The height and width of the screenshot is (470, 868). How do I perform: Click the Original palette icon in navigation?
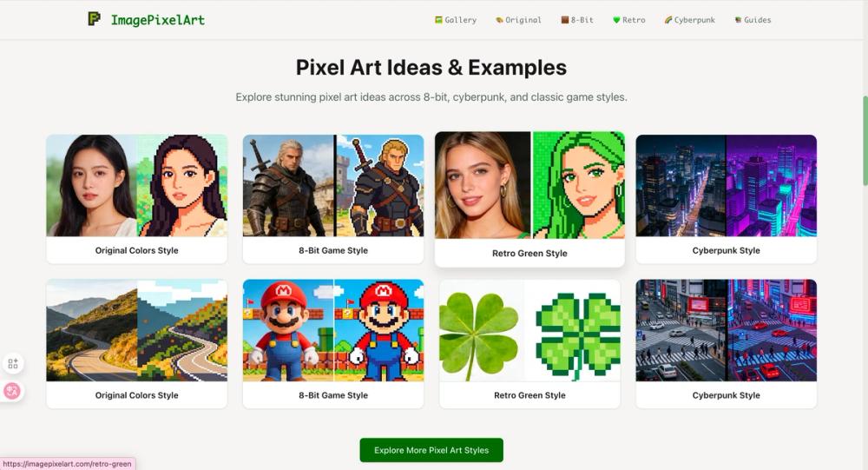tap(499, 20)
